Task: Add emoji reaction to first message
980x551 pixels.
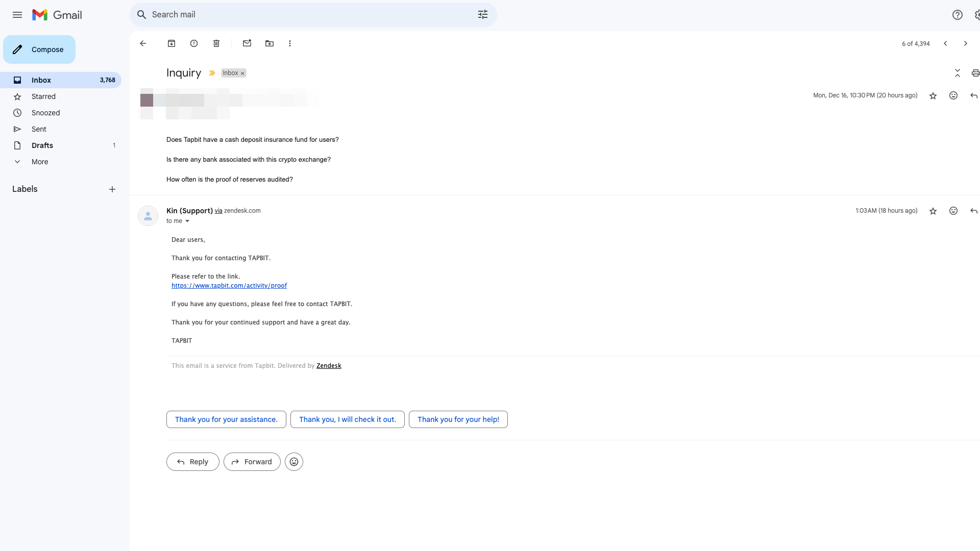Action: point(953,95)
